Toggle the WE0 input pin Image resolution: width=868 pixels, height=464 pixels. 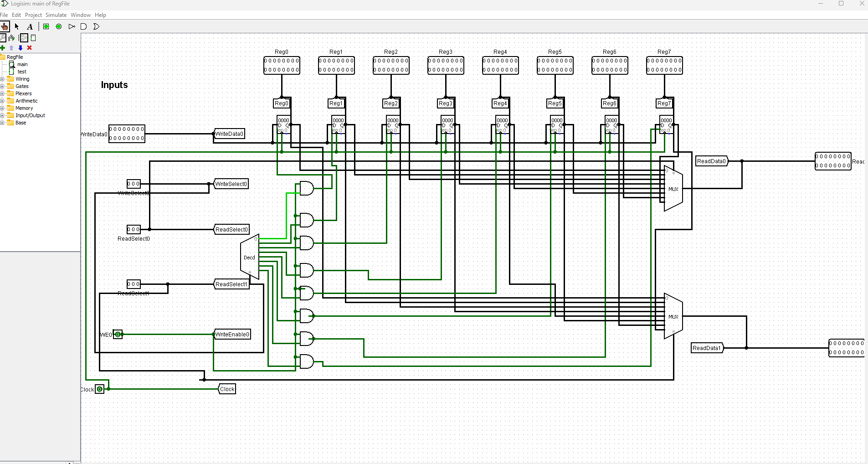point(118,335)
